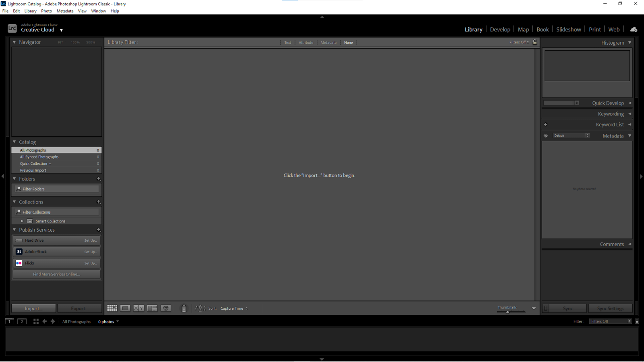Open cloud sync status icon
The width and height of the screenshot is (644, 362).
tap(634, 29)
